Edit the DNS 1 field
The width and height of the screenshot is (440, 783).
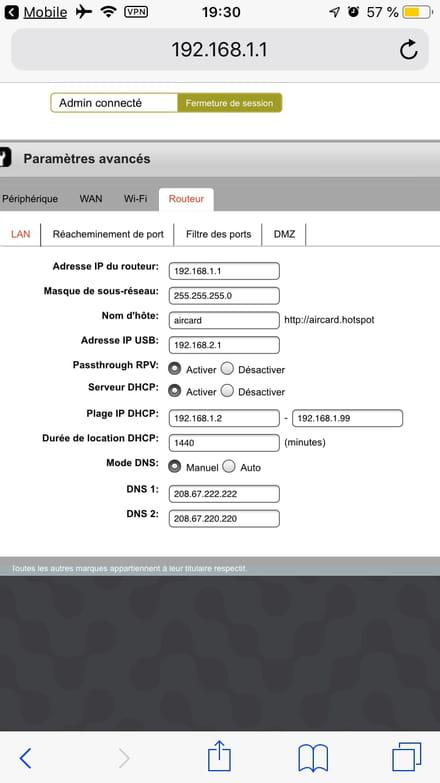tap(224, 494)
